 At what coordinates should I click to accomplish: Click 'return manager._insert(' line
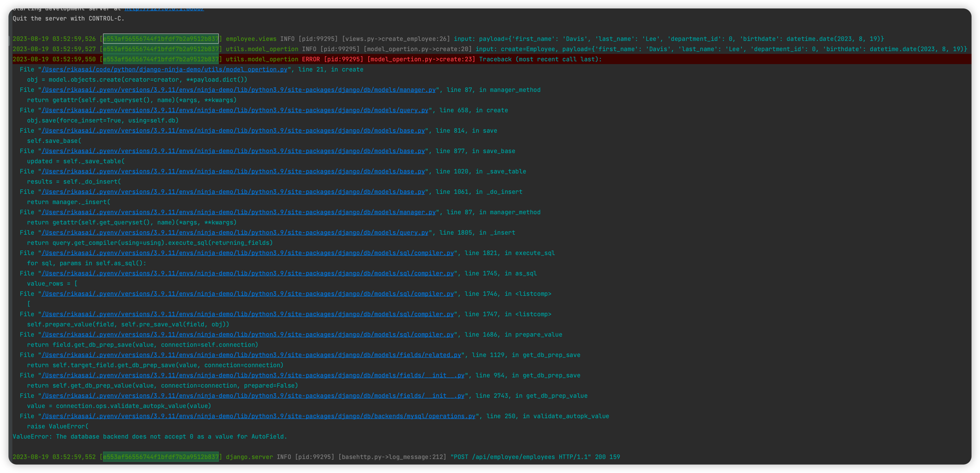[x=69, y=202]
